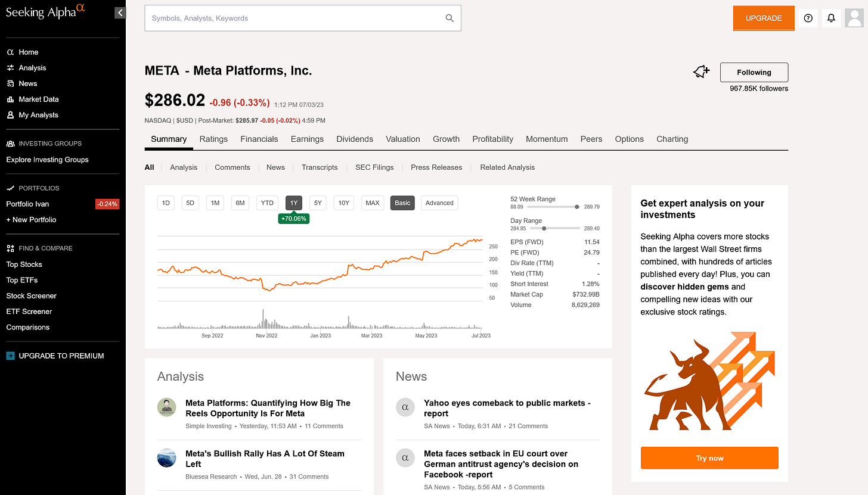Open Portfolio Ivan in the sidebar
The image size is (868, 495).
[27, 204]
